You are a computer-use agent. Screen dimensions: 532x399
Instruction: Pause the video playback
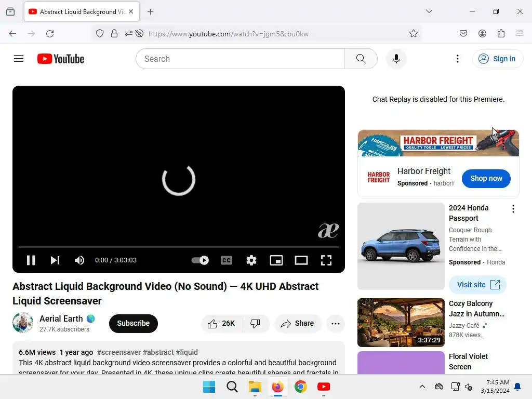(x=31, y=260)
